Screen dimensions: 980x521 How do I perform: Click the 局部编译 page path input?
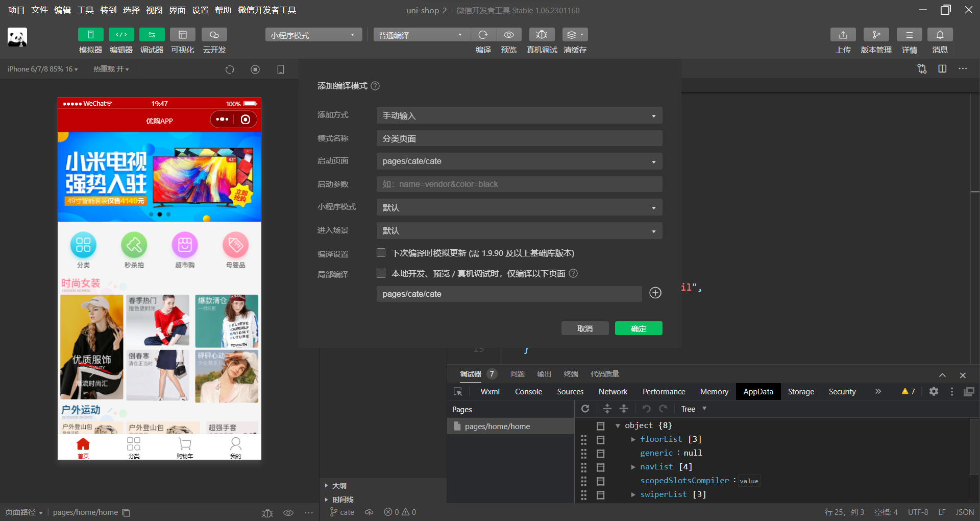(x=509, y=294)
